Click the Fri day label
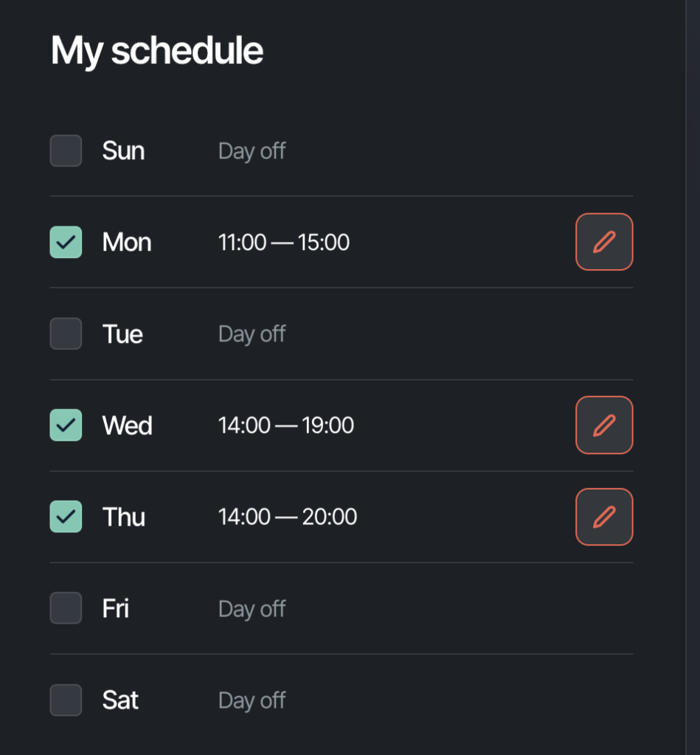700x755 pixels. pos(116,608)
